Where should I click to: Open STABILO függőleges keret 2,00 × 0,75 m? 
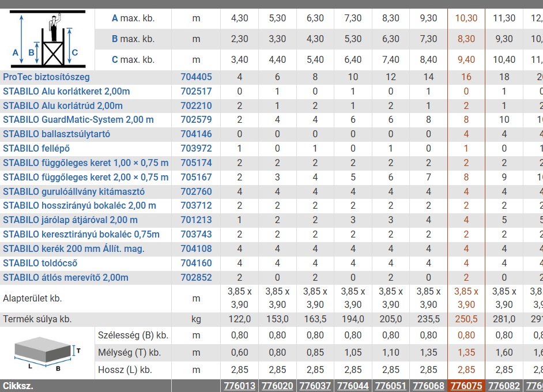coord(86,178)
